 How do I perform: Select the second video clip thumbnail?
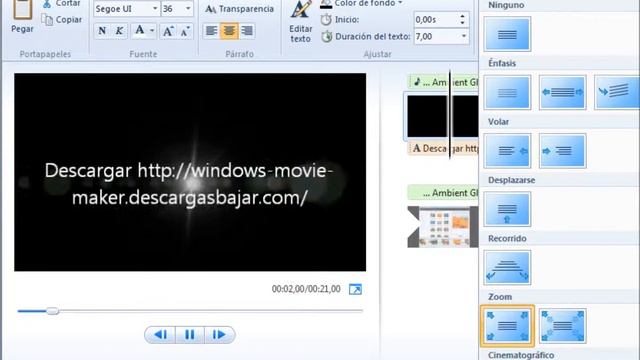point(443,227)
